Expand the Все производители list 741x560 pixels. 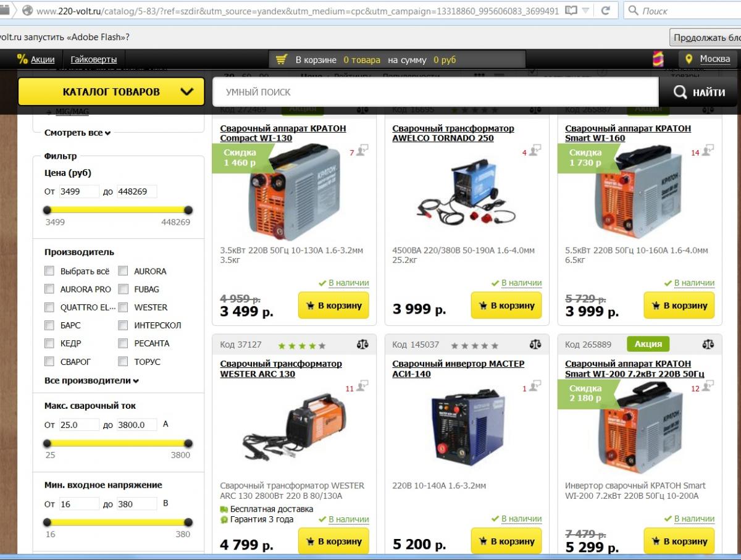coord(91,380)
